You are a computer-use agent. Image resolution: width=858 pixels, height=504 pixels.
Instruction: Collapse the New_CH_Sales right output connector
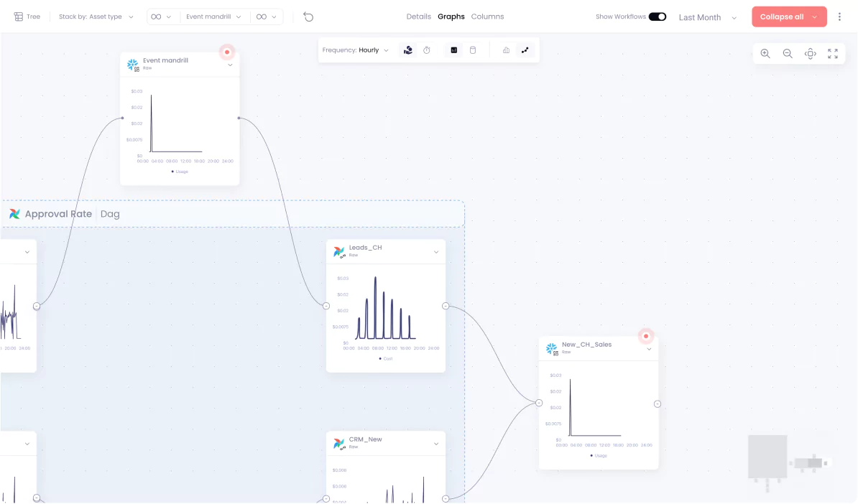click(658, 404)
